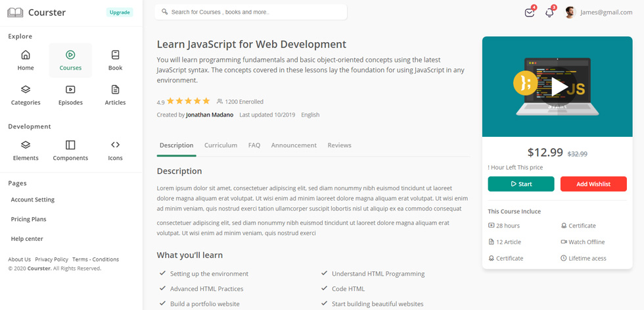The image size is (644, 310).
Task: Open Pricing Plans page
Action: (x=29, y=219)
